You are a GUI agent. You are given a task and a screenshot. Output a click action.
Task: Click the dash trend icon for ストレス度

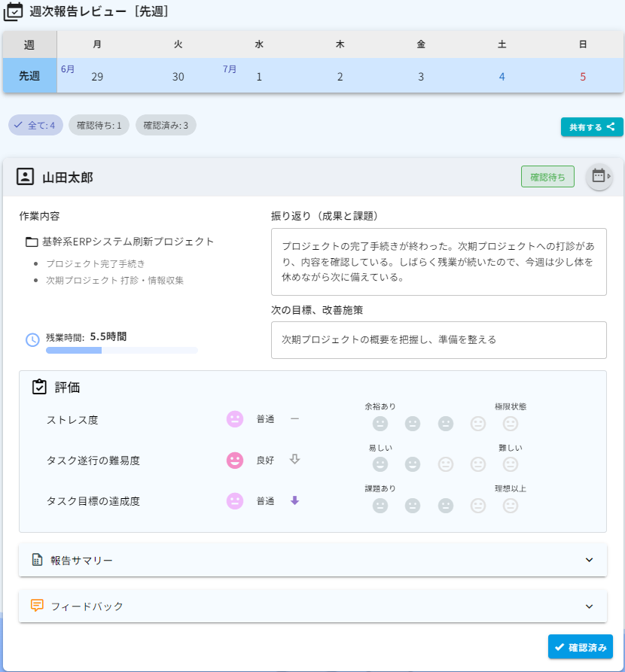tap(294, 418)
